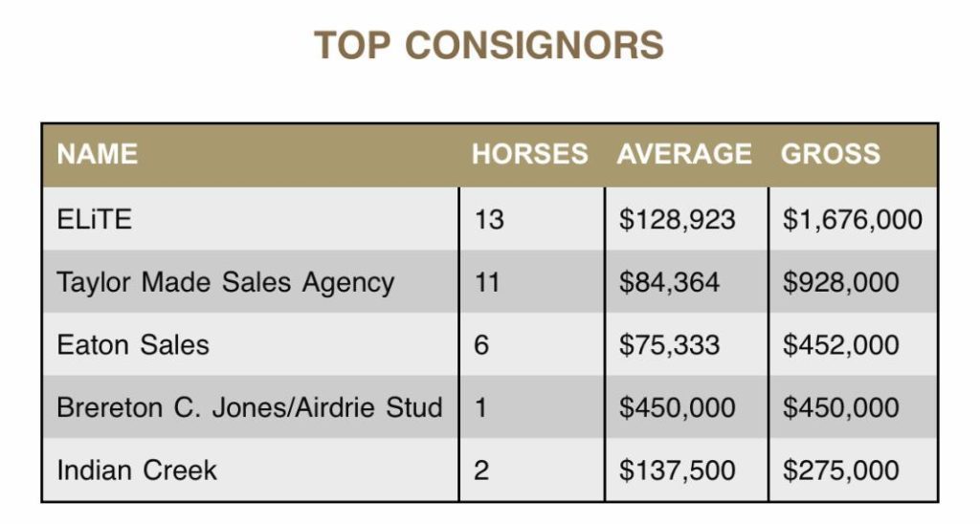Select the $928,000 gross cell
Viewport: 980px width, 524px height.
[x=853, y=282]
